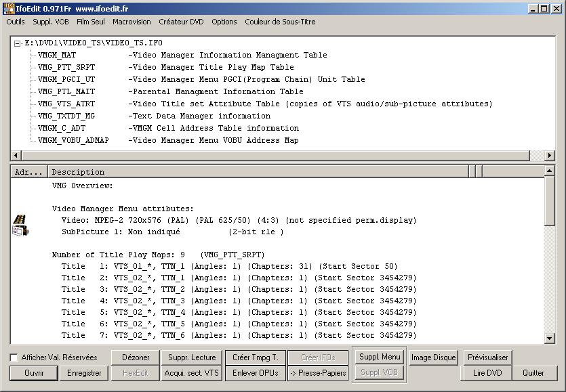The height and width of the screenshot is (392, 566).
Task: Open the Couleur de Sous-Titre menu
Action: [280, 22]
